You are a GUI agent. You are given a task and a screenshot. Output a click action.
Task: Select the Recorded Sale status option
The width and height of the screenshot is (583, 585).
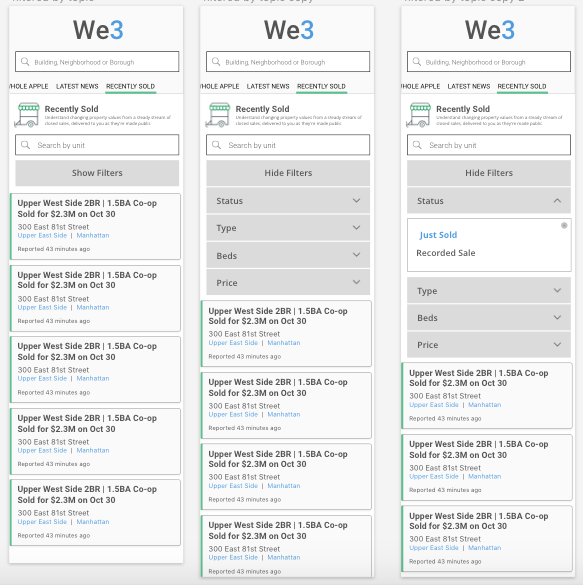coord(446,253)
